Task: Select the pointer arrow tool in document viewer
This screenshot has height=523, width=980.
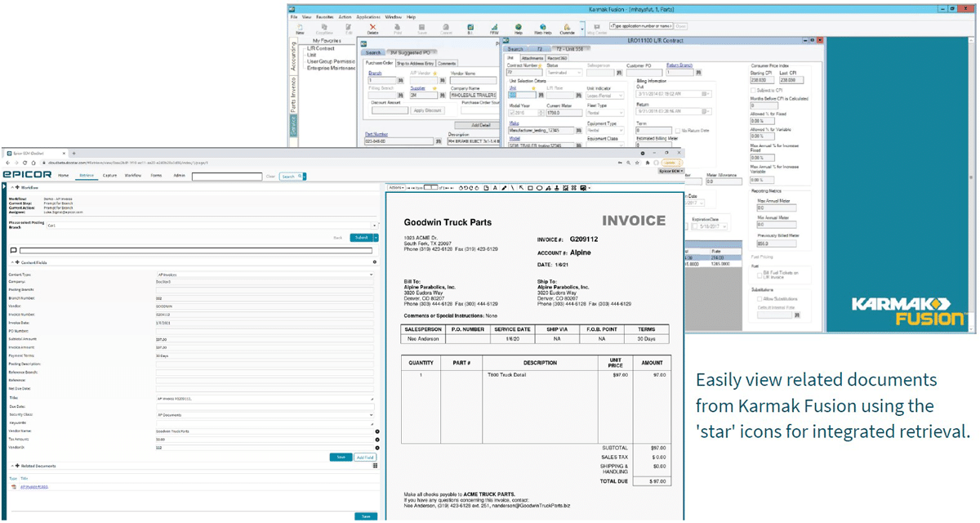Action: point(521,188)
